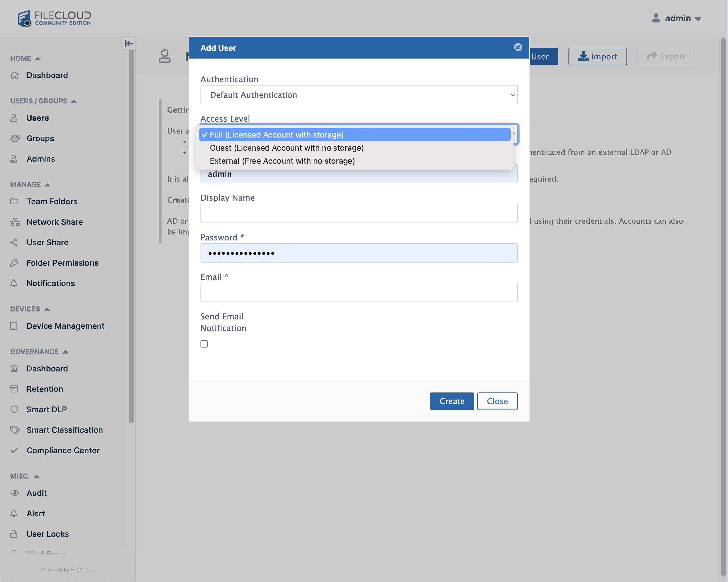Open the Smart DLP section
Viewport: 728px width, 582px height.
pyautogui.click(x=46, y=409)
